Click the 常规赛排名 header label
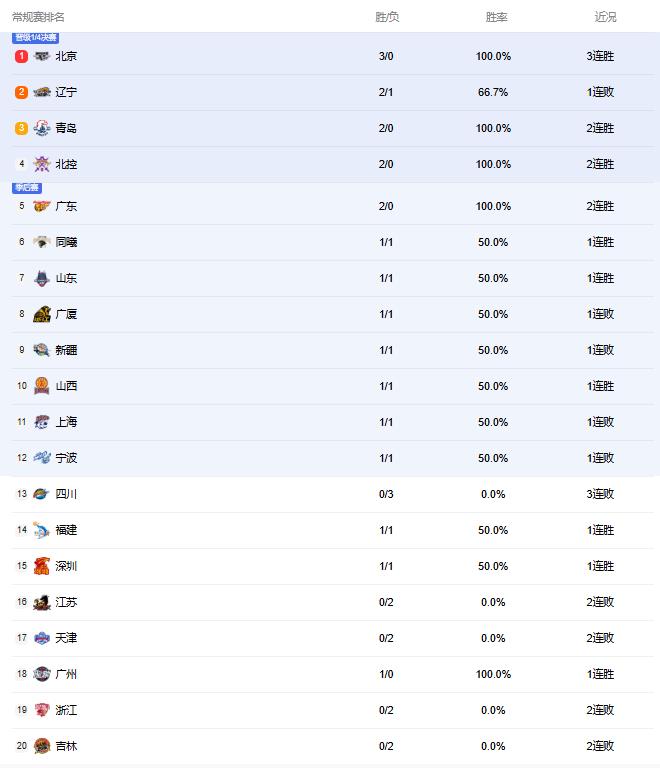Viewport: 660px width, 768px height. click(x=39, y=17)
